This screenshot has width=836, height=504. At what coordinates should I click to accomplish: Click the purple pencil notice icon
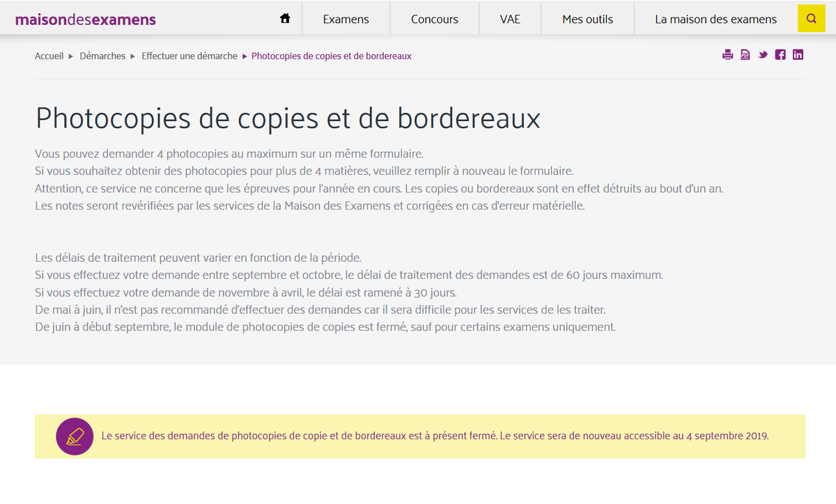[75, 436]
